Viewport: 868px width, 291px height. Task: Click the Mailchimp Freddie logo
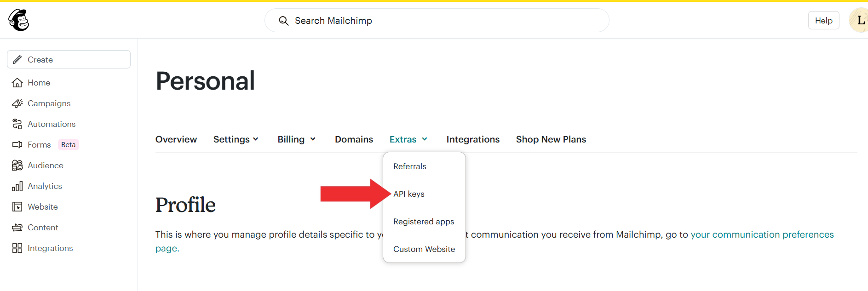(19, 20)
